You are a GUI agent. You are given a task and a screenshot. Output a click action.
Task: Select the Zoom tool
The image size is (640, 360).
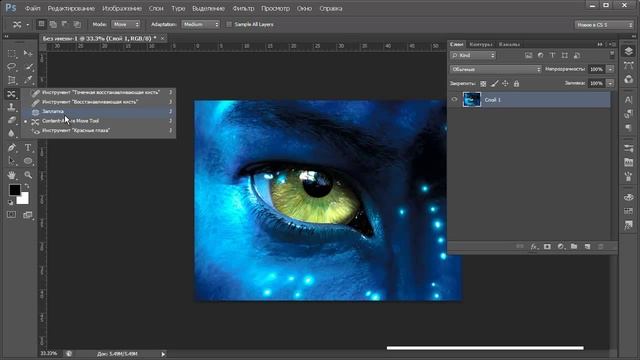[x=28, y=175]
